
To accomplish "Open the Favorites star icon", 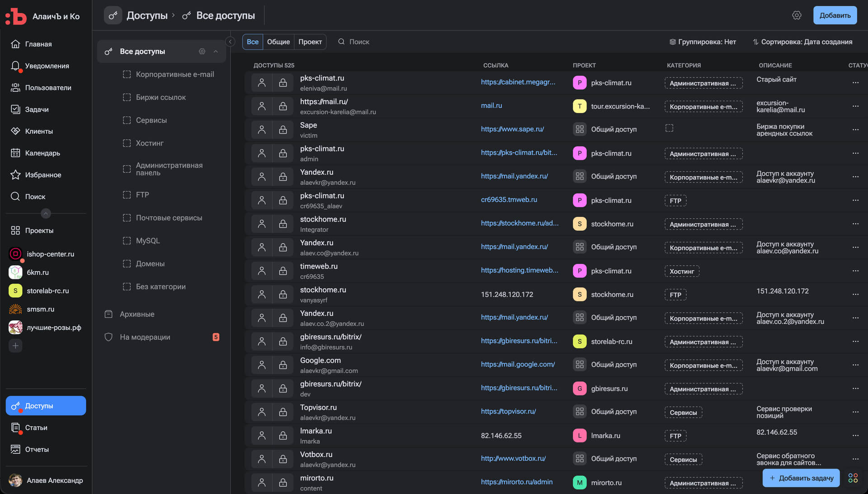I will click(x=15, y=175).
